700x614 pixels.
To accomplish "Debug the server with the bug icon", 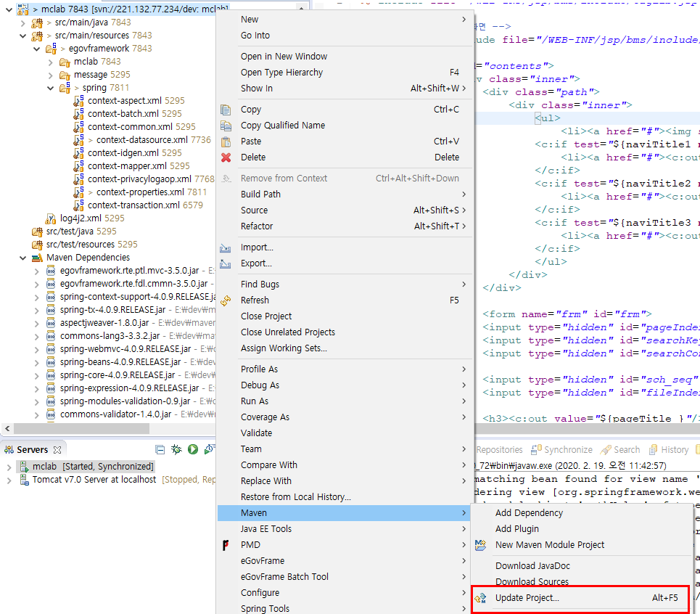I will pos(176,450).
